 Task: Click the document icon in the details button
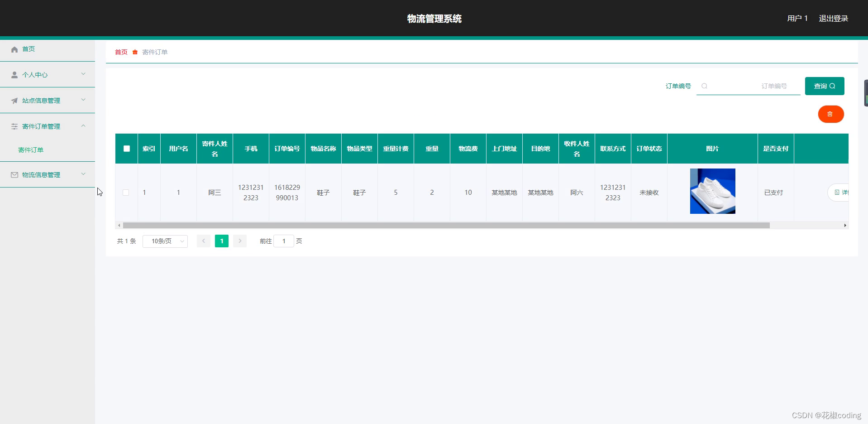[837, 193]
